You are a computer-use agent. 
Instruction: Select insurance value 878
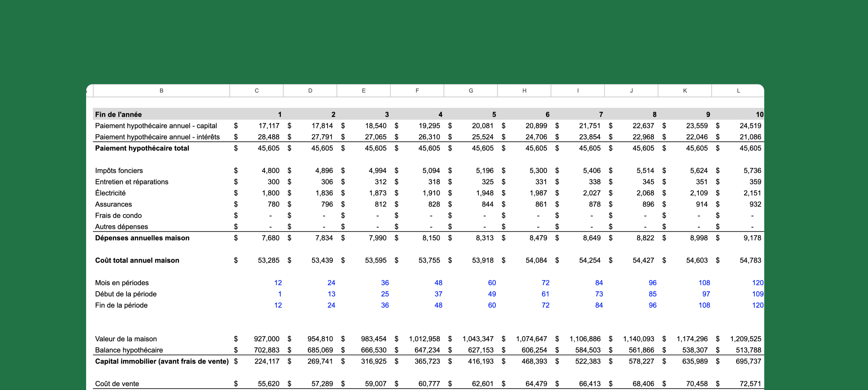595,204
